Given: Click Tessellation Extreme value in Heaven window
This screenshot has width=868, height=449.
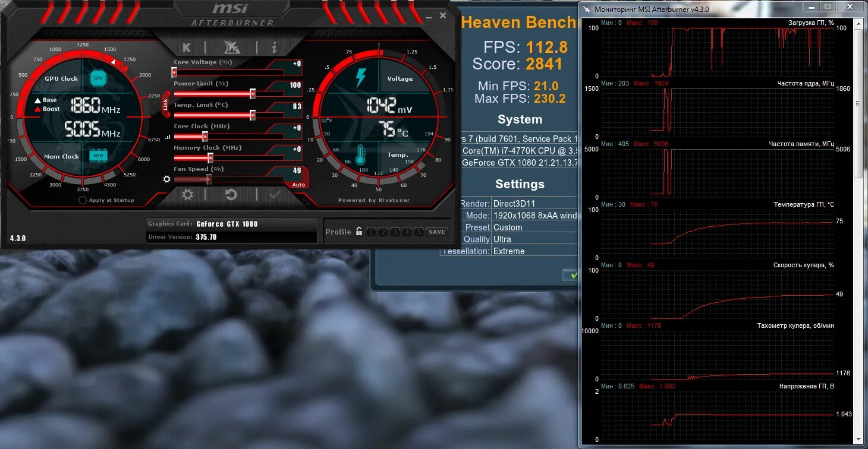Looking at the screenshot, I should 509,251.
